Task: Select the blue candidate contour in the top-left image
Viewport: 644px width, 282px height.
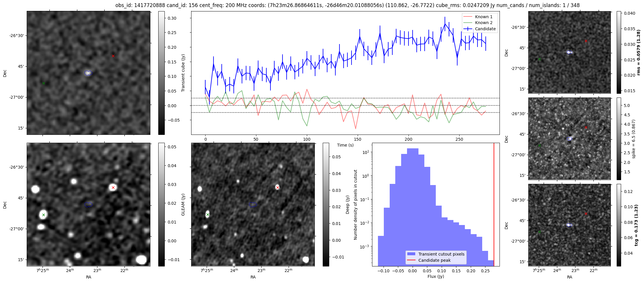Action: click(x=88, y=73)
